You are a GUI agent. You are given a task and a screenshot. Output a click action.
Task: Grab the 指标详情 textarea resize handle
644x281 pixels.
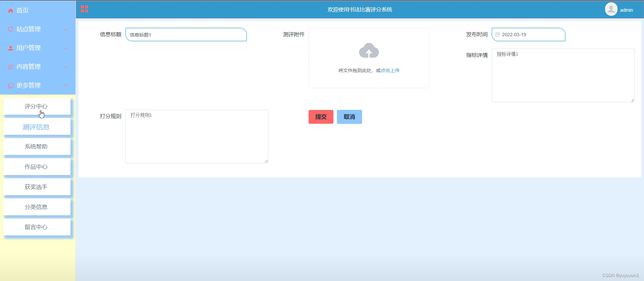click(x=633, y=100)
